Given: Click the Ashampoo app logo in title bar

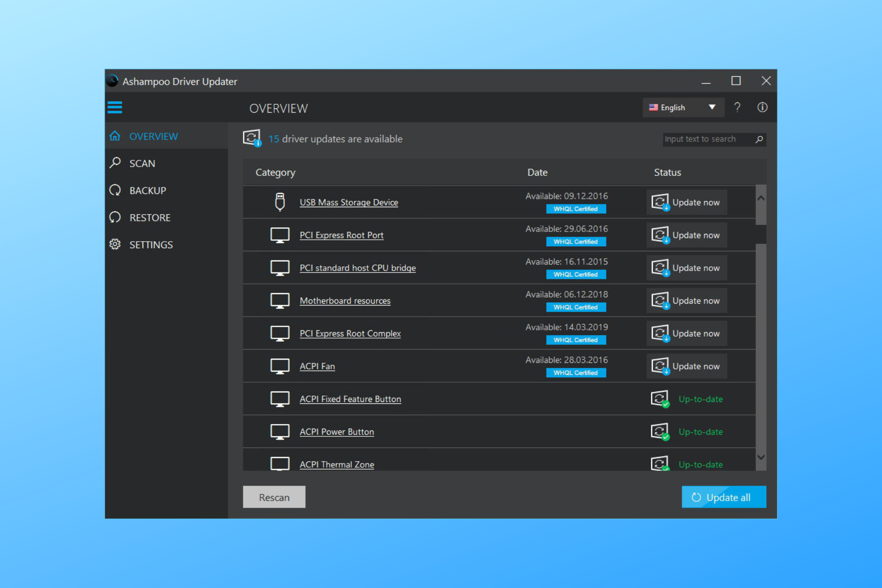Looking at the screenshot, I should coord(113,81).
